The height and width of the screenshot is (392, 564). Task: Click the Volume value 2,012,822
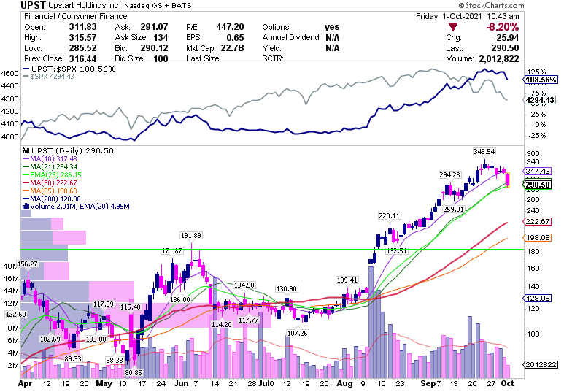499,58
